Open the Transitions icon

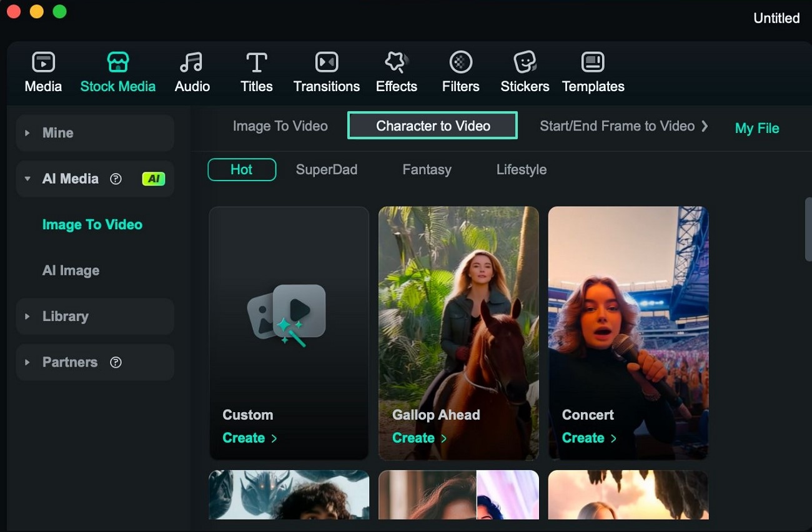[x=327, y=62]
